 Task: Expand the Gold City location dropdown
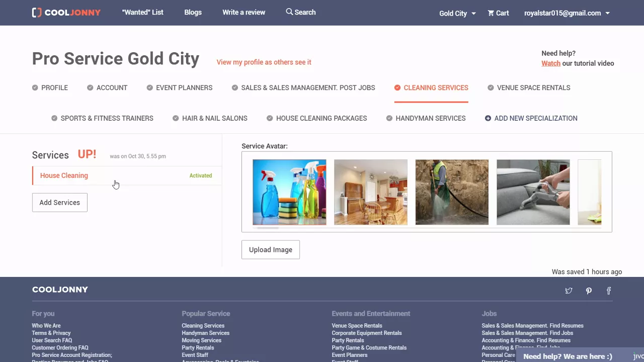click(457, 13)
